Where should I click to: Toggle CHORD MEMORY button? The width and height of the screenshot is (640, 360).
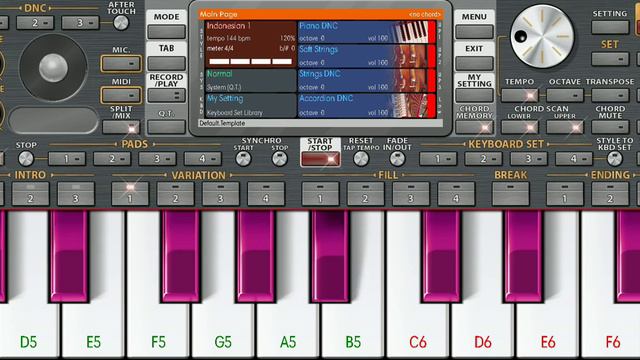click(x=474, y=127)
